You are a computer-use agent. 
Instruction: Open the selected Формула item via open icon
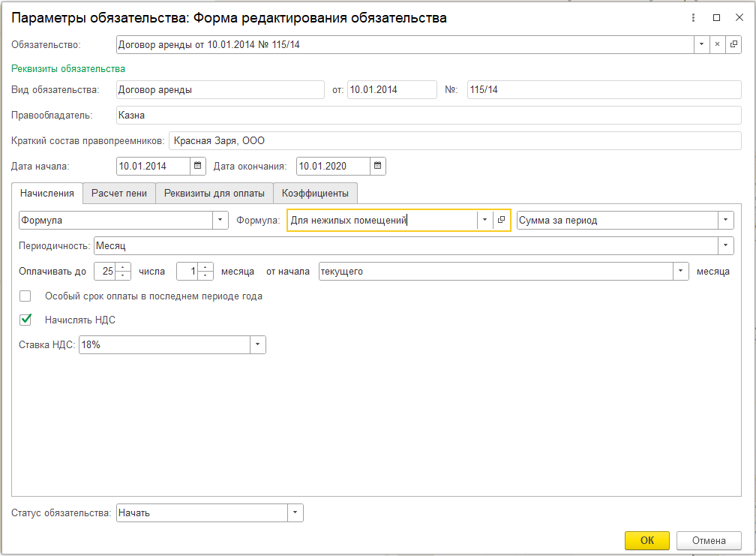(502, 220)
